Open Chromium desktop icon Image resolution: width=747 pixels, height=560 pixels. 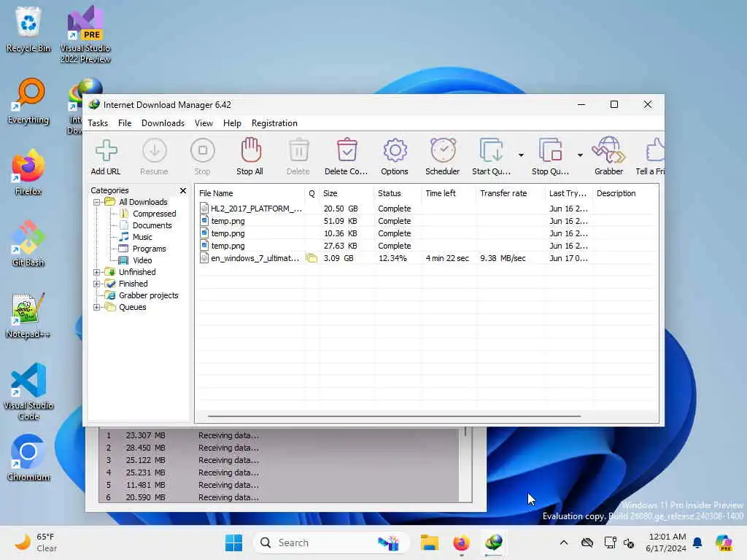click(28, 458)
